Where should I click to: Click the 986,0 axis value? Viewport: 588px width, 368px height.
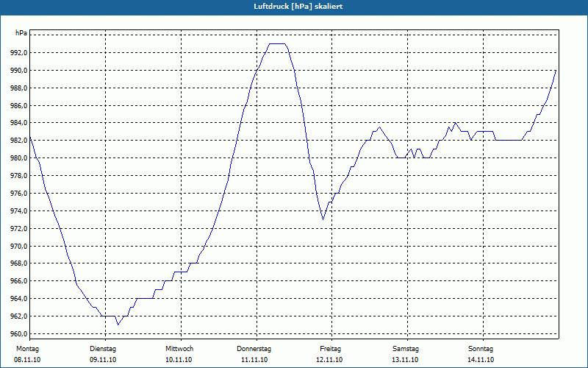click(x=18, y=106)
